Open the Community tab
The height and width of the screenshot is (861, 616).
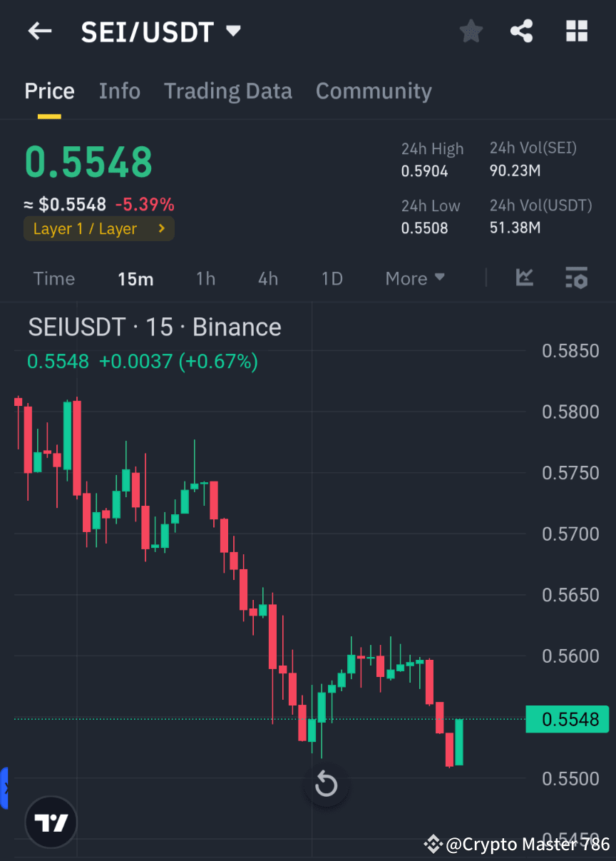[x=374, y=91]
